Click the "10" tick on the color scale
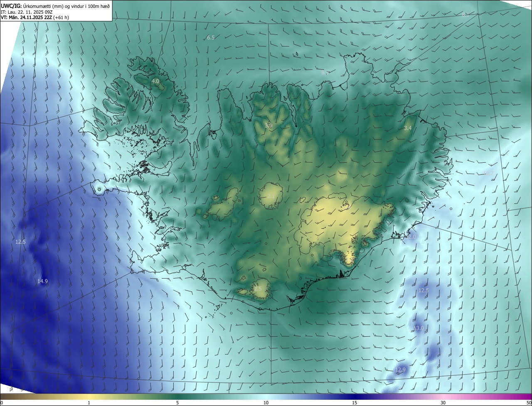Image resolution: width=532 pixels, height=406 pixels. [266, 403]
